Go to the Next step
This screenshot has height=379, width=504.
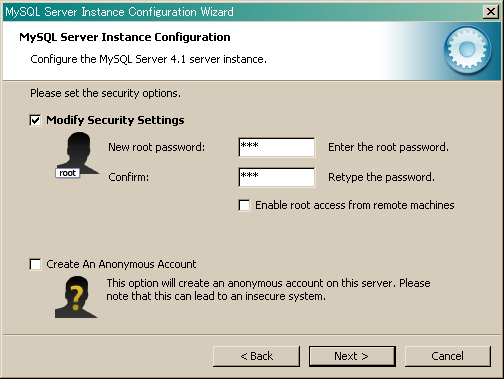[352, 356]
